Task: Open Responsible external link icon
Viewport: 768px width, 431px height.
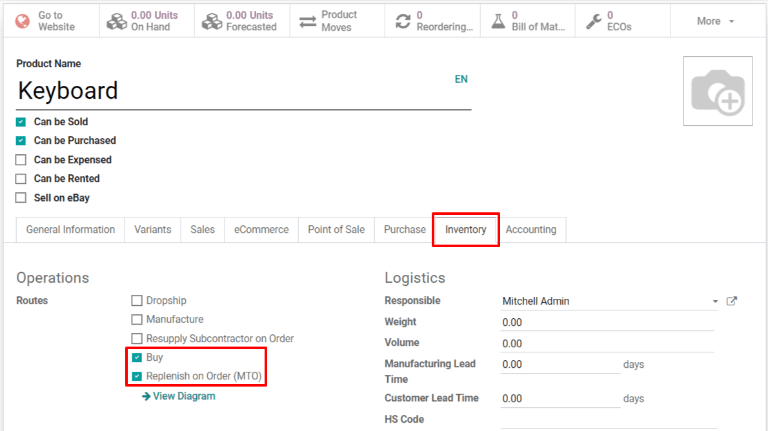Action: click(x=731, y=301)
